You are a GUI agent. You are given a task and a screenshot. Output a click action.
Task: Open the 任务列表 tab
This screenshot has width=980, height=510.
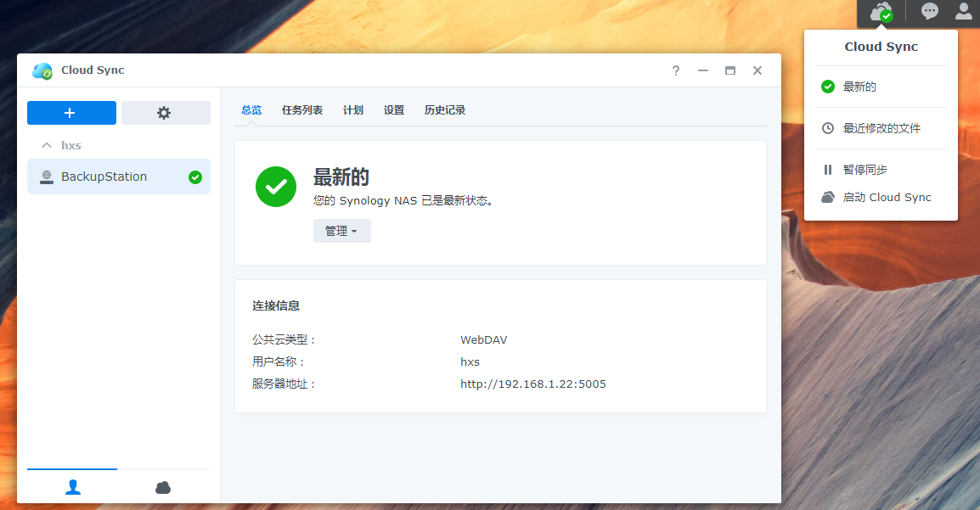point(301,110)
